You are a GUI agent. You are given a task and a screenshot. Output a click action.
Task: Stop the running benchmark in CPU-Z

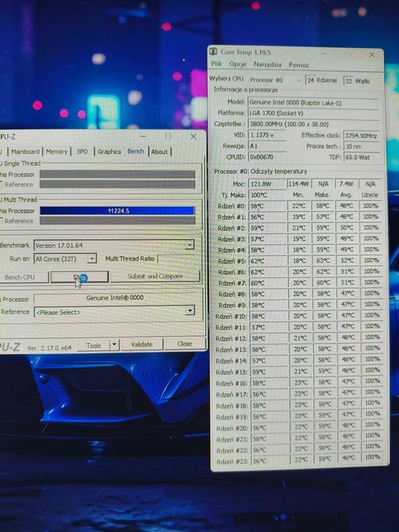(x=80, y=277)
